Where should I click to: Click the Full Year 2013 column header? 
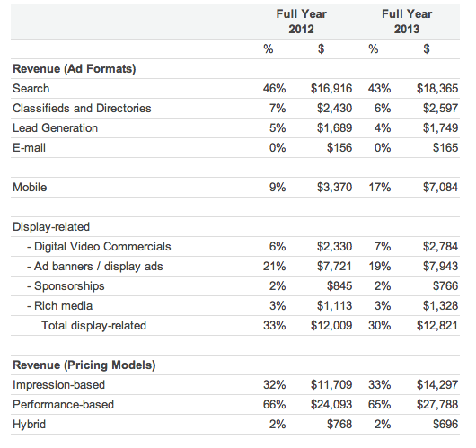click(x=407, y=22)
